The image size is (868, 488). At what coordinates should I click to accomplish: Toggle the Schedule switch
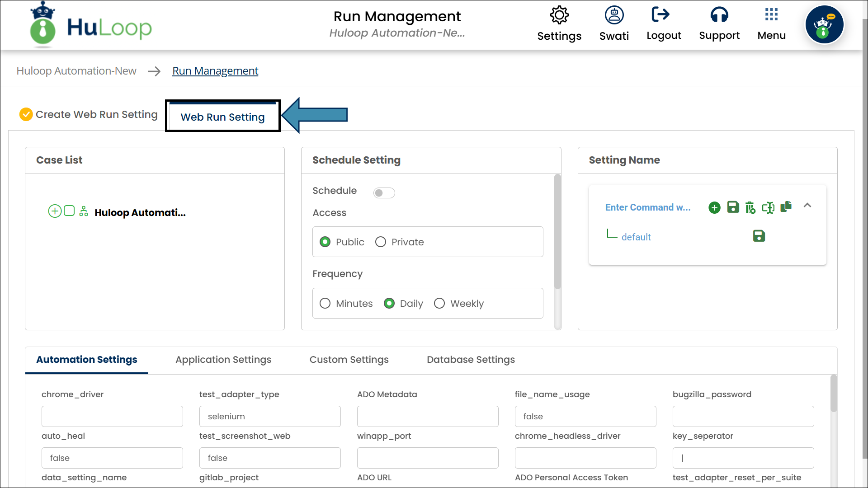[384, 193]
